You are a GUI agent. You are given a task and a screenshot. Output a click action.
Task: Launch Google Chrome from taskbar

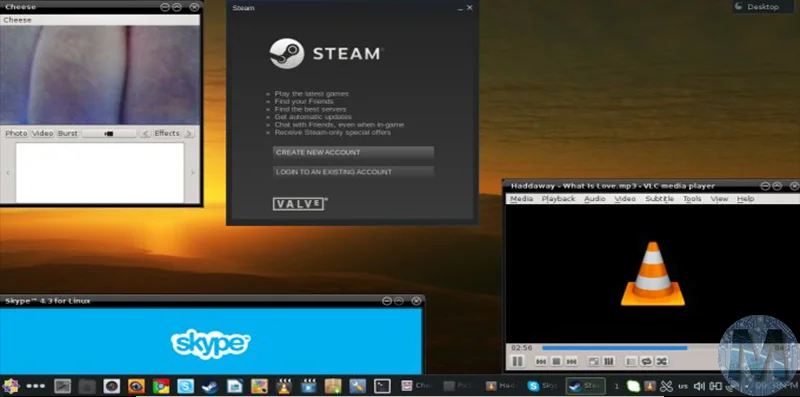point(161,386)
